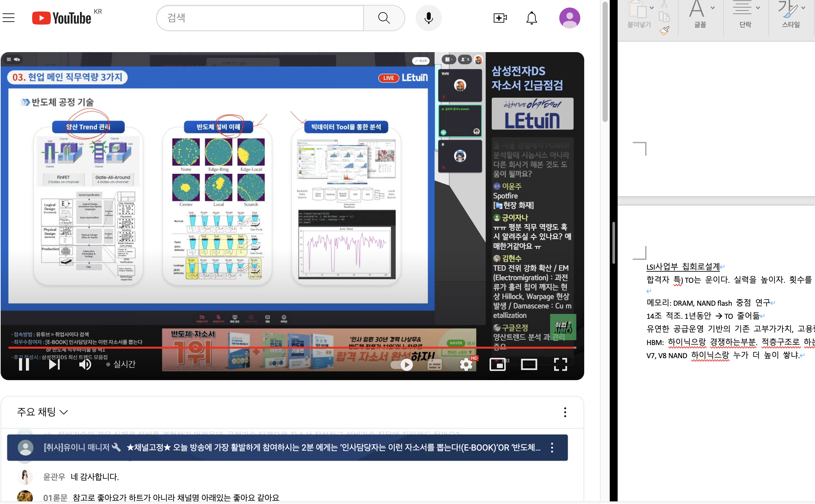Open the live chat three-dot options menu
Image resolution: width=815 pixels, height=504 pixels.
click(x=565, y=412)
